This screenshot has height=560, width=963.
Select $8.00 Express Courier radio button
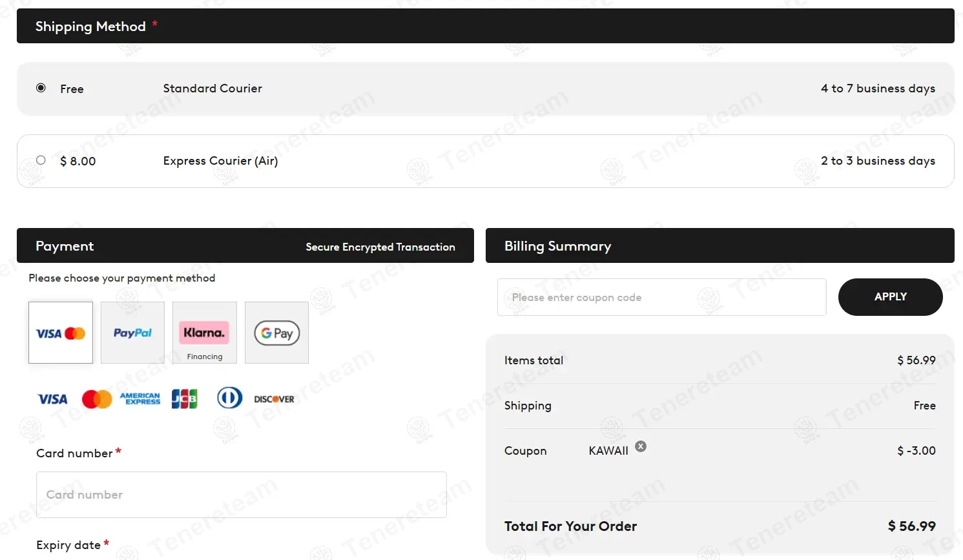point(41,160)
